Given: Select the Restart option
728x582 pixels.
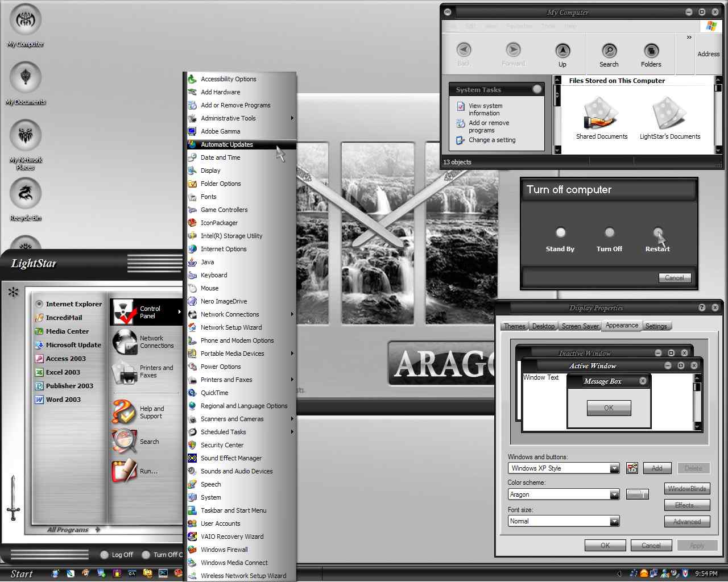Looking at the screenshot, I should pyautogui.click(x=658, y=232).
